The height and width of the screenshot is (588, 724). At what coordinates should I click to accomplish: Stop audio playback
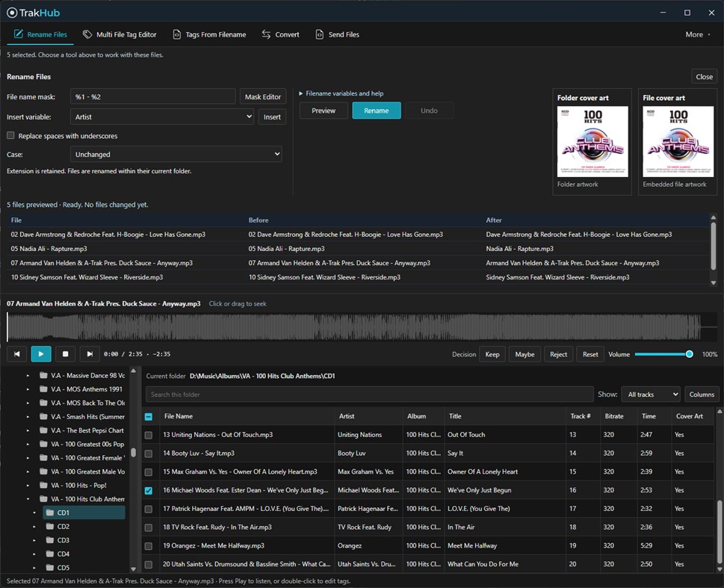click(x=65, y=354)
